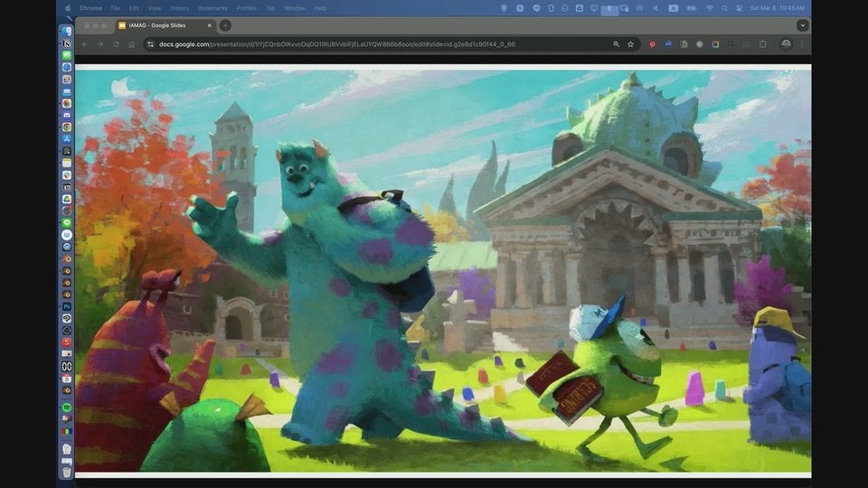Open the Edit menu

coord(134,8)
